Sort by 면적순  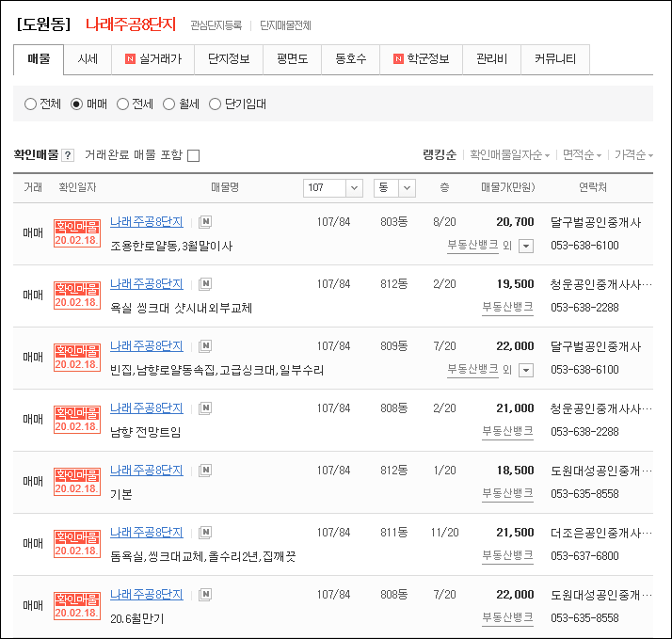pyautogui.click(x=582, y=154)
